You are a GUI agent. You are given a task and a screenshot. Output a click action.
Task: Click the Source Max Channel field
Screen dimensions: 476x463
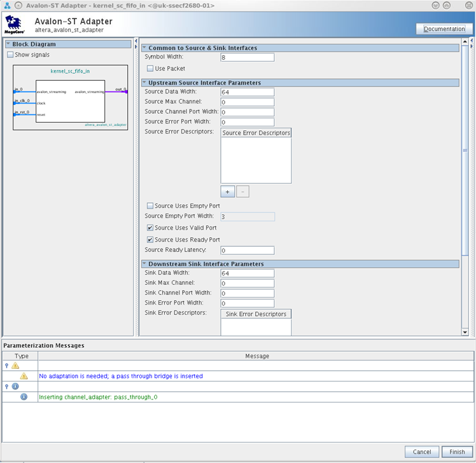tap(248, 102)
